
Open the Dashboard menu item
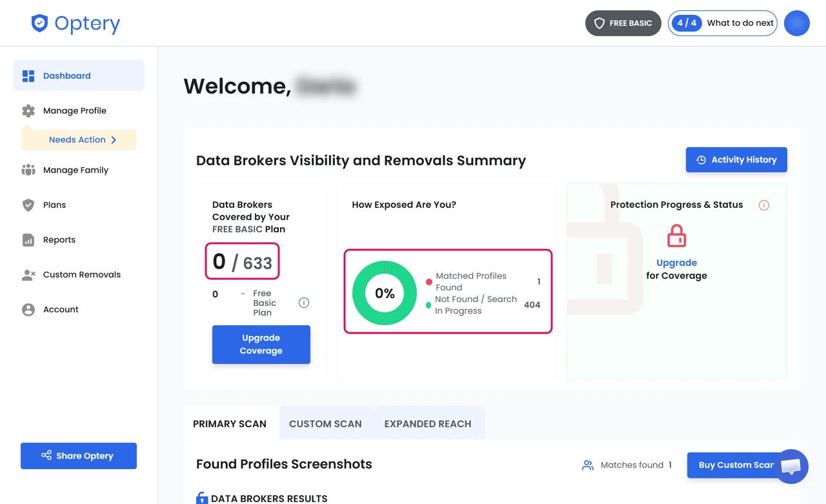pyautogui.click(x=79, y=76)
